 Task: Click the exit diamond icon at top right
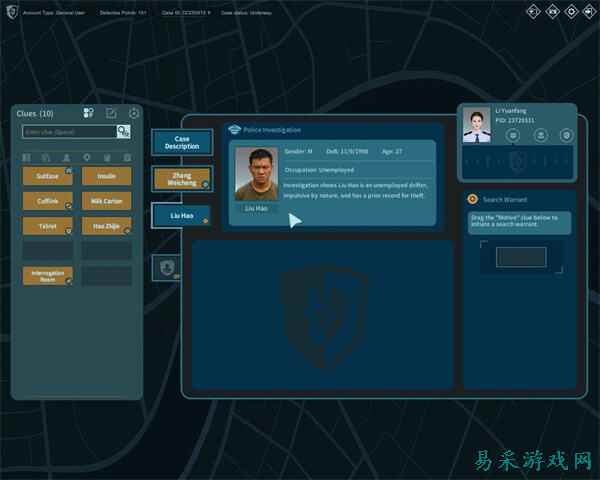click(x=589, y=11)
